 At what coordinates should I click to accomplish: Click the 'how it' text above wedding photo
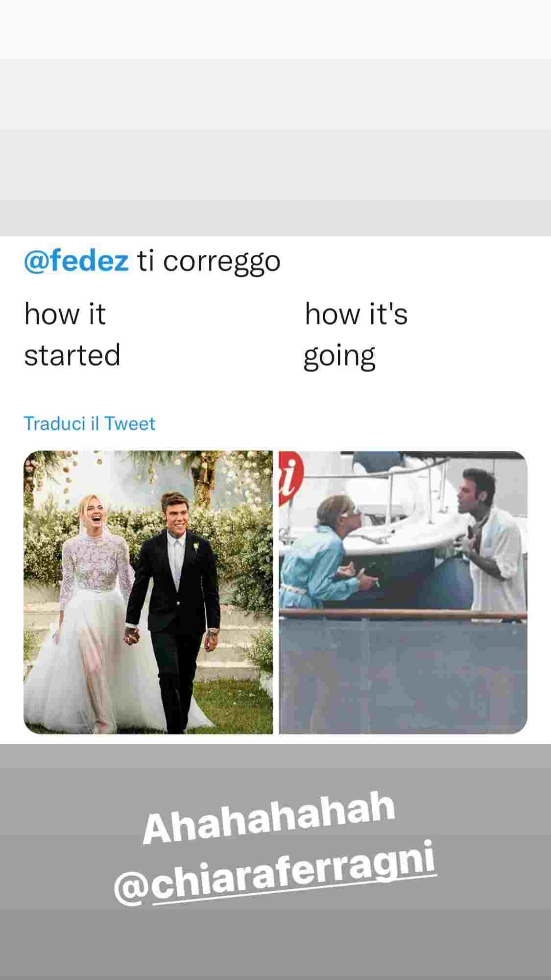click(65, 314)
